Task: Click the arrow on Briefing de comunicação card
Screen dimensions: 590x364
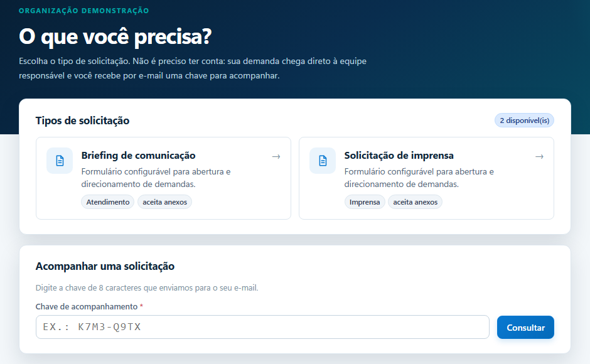Action: 276,156
